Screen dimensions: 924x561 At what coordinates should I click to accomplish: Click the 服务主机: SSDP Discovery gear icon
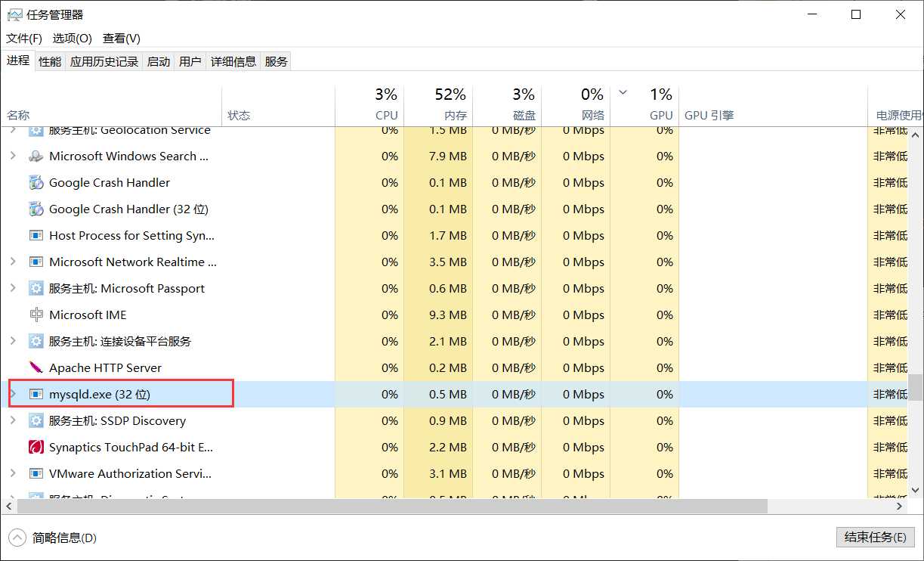click(36, 421)
